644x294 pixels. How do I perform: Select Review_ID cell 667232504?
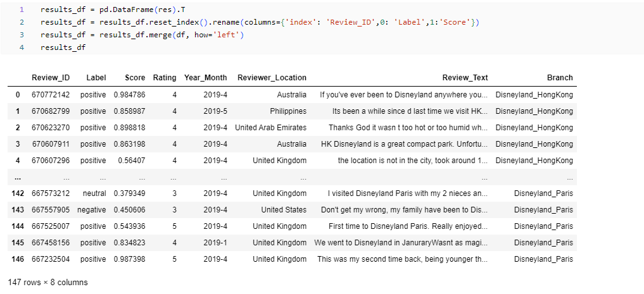pos(51,259)
